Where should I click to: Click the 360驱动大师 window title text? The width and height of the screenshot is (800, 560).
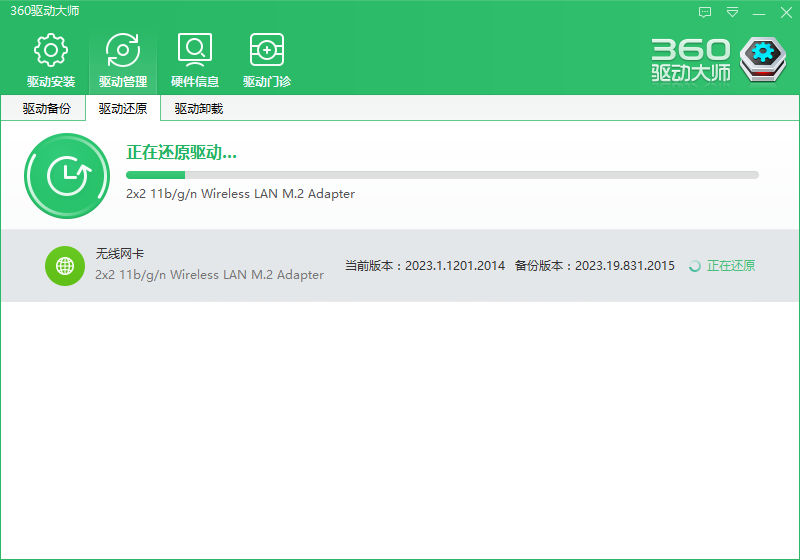(45, 11)
